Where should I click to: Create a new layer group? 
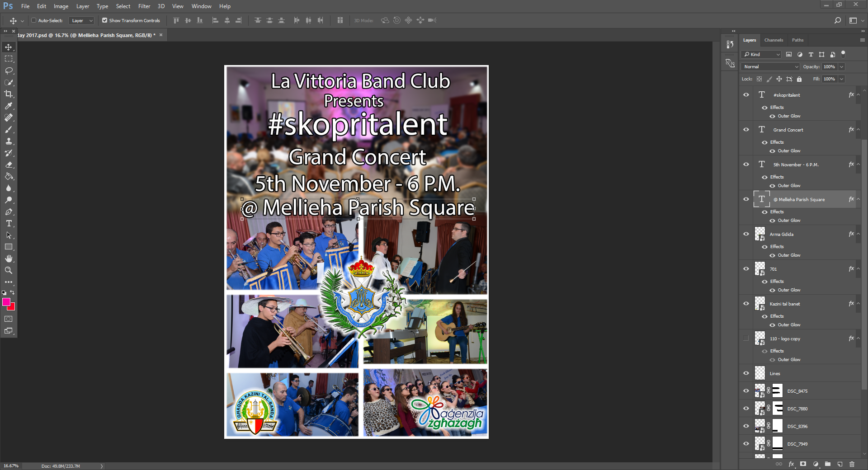(828, 464)
